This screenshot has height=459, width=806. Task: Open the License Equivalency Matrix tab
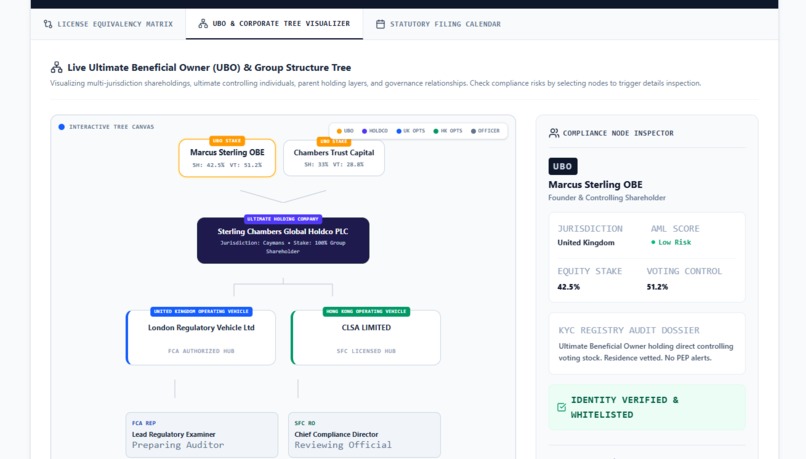[x=108, y=24]
